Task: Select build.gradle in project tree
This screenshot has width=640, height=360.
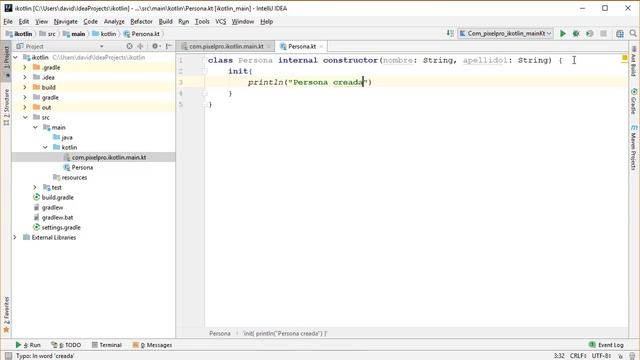Action: (53, 198)
